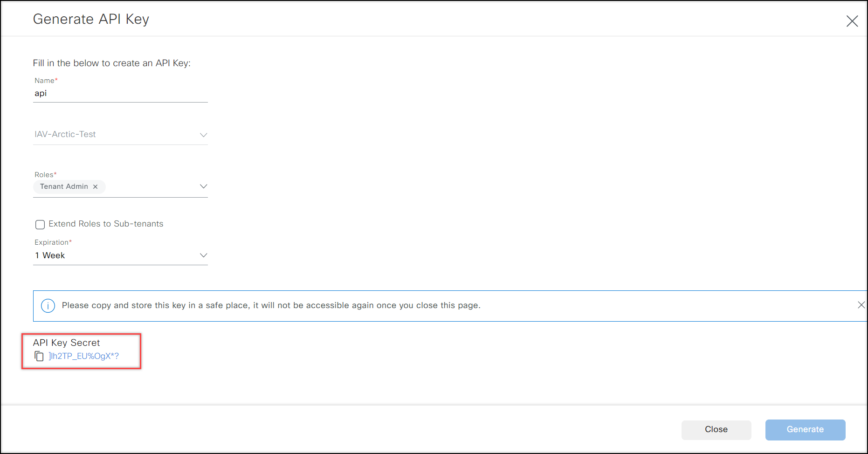Click the 'API Key Secret' label
This screenshot has width=868, height=454.
click(66, 343)
